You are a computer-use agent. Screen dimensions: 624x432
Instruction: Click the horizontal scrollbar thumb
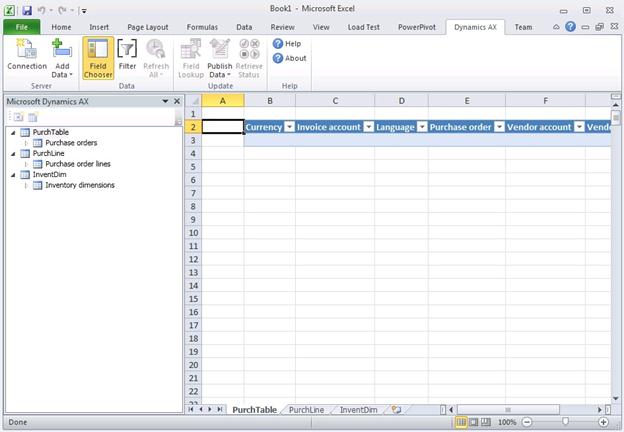click(x=508, y=409)
